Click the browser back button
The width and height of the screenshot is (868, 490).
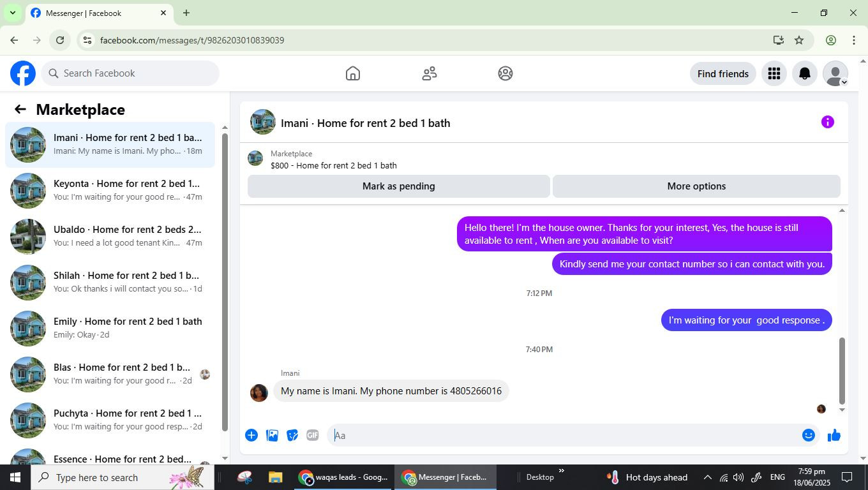[x=14, y=40]
